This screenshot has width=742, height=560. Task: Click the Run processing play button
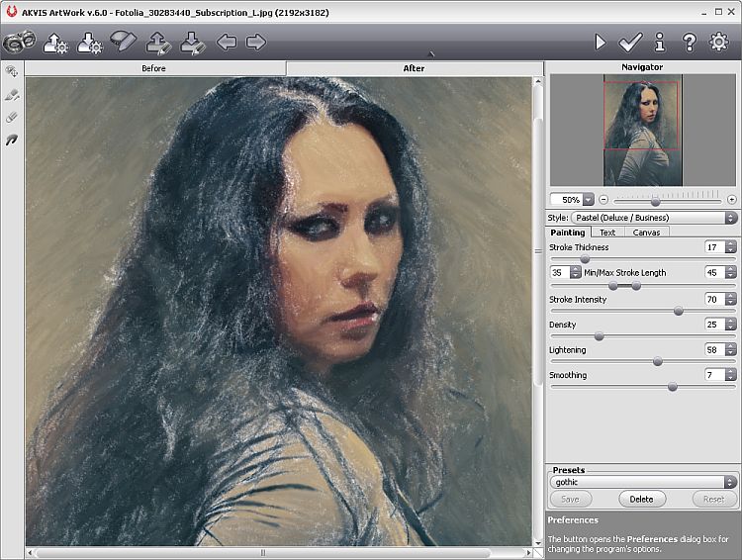click(x=600, y=43)
